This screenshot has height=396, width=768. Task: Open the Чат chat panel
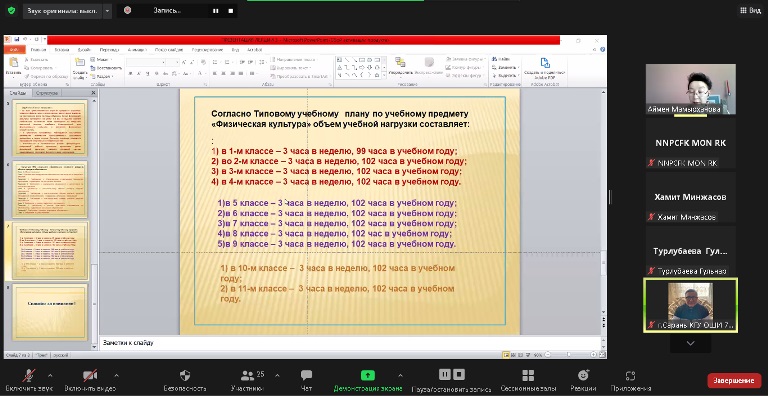307,380
